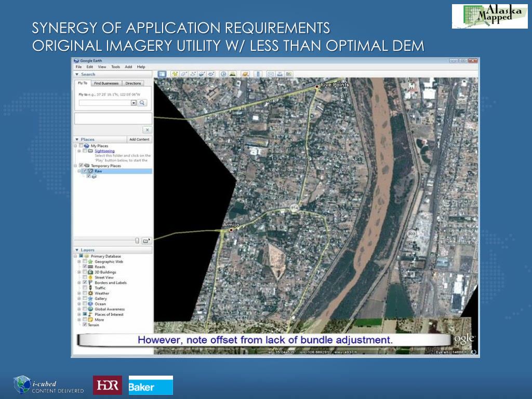Click the Gallery star icon
The image size is (532, 399).
pos(90,299)
